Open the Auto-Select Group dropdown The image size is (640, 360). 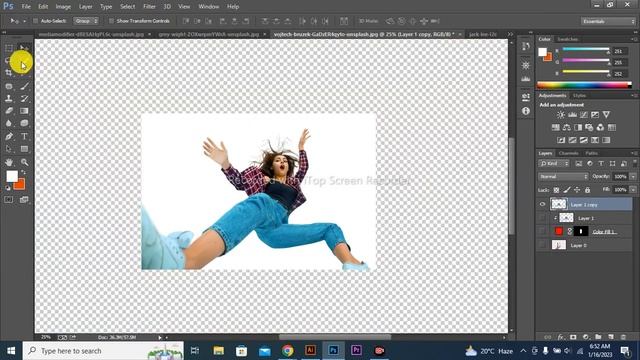(x=86, y=21)
